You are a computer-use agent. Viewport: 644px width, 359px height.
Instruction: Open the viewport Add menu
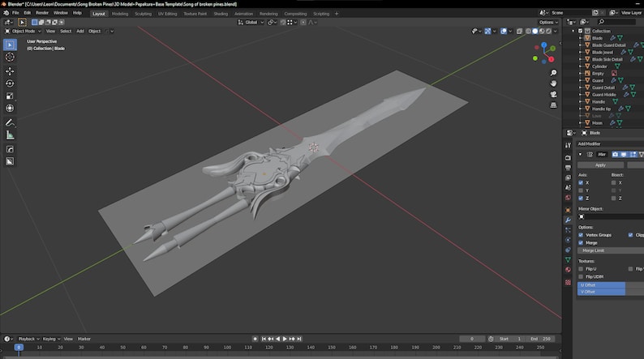tap(80, 31)
